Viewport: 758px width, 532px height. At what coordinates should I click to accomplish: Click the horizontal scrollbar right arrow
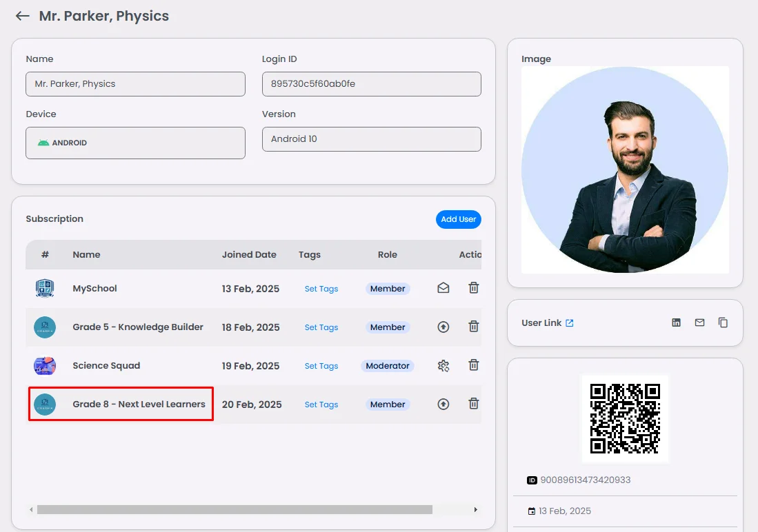[x=475, y=510]
